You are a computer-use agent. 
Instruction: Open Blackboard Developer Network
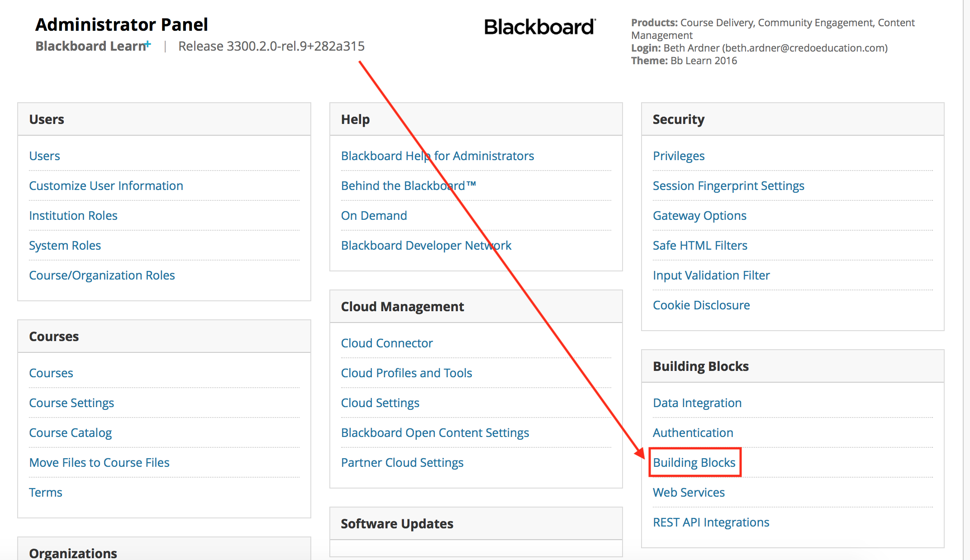coord(426,245)
